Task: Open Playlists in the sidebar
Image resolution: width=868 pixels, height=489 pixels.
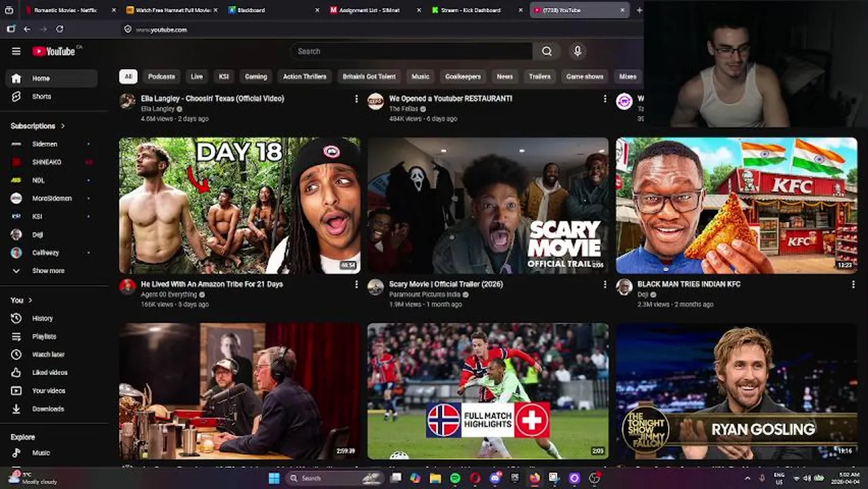Action: pyautogui.click(x=52, y=336)
